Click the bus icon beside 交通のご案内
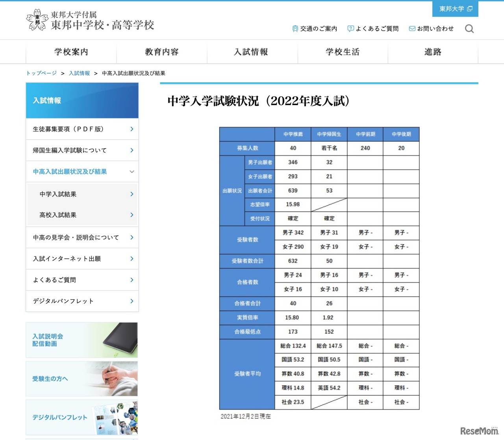Image resolution: width=504 pixels, height=440 pixels. (x=295, y=29)
